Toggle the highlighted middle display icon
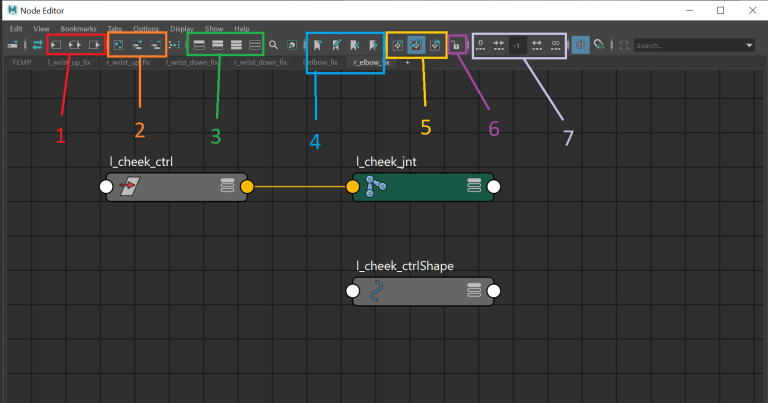The image size is (768, 403). pos(416,45)
